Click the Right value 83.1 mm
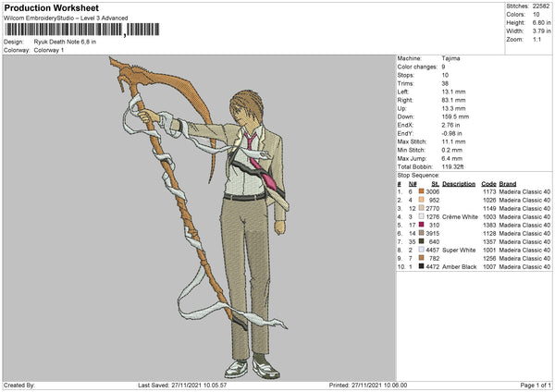The width and height of the screenshot is (555, 392). (453, 100)
